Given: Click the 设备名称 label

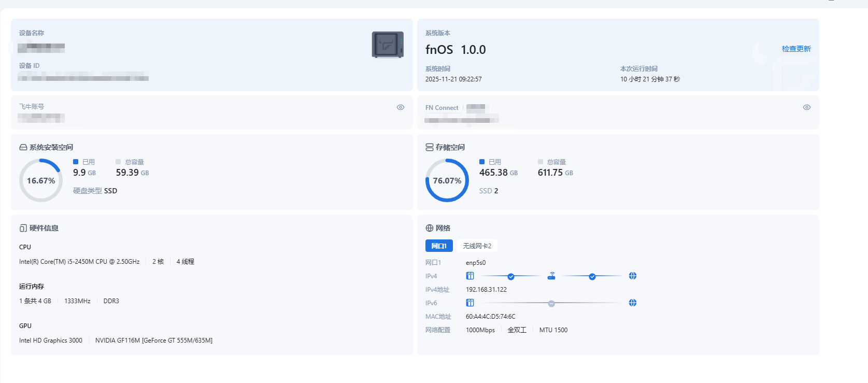Looking at the screenshot, I should (x=32, y=33).
